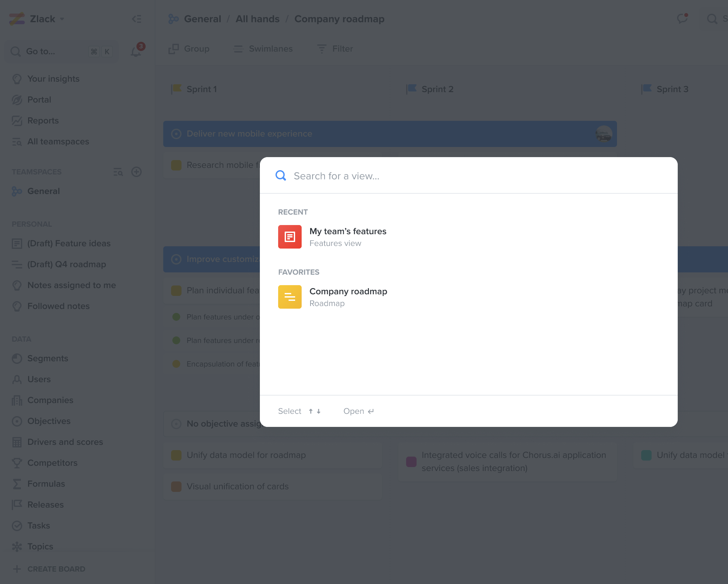Click the Objectives target icon in the sidebar
This screenshot has height=584, width=728.
point(17,421)
